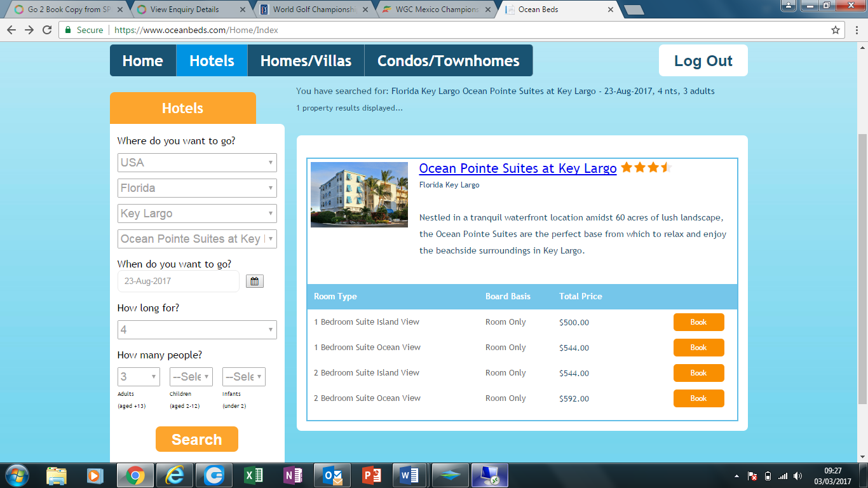Select the Hotels navigation item
This screenshot has height=488, width=868.
pos(212,60)
